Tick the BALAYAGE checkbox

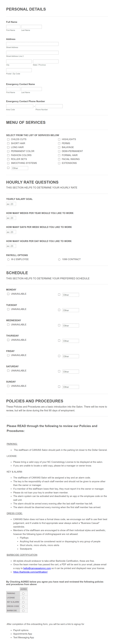[x=59, y=147]
